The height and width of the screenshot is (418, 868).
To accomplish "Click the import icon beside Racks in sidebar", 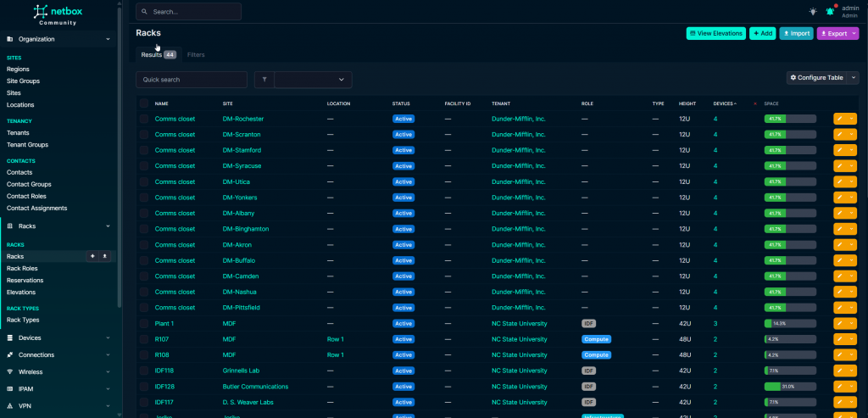I will point(104,256).
